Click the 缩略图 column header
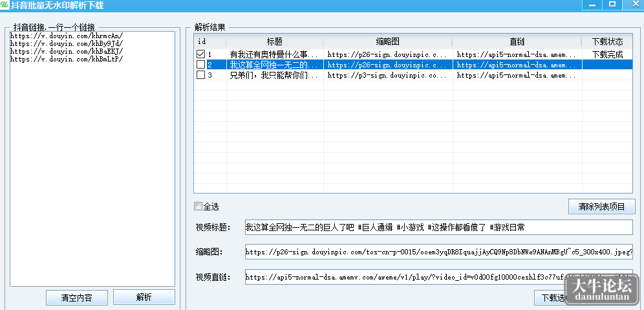 [388, 41]
